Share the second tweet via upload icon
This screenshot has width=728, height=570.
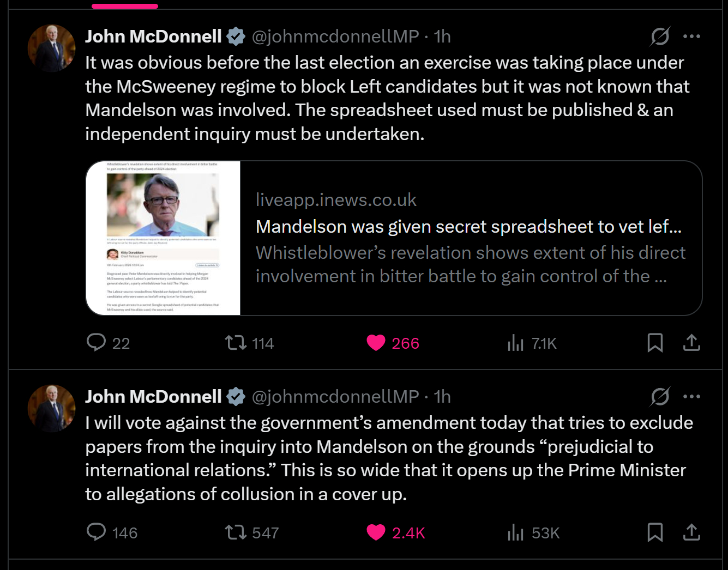[x=691, y=532]
